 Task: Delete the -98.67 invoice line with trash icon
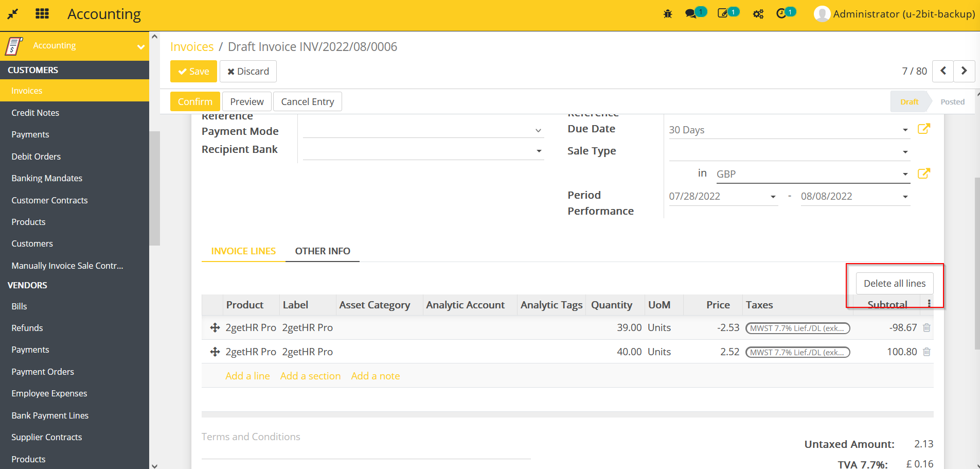pyautogui.click(x=926, y=328)
